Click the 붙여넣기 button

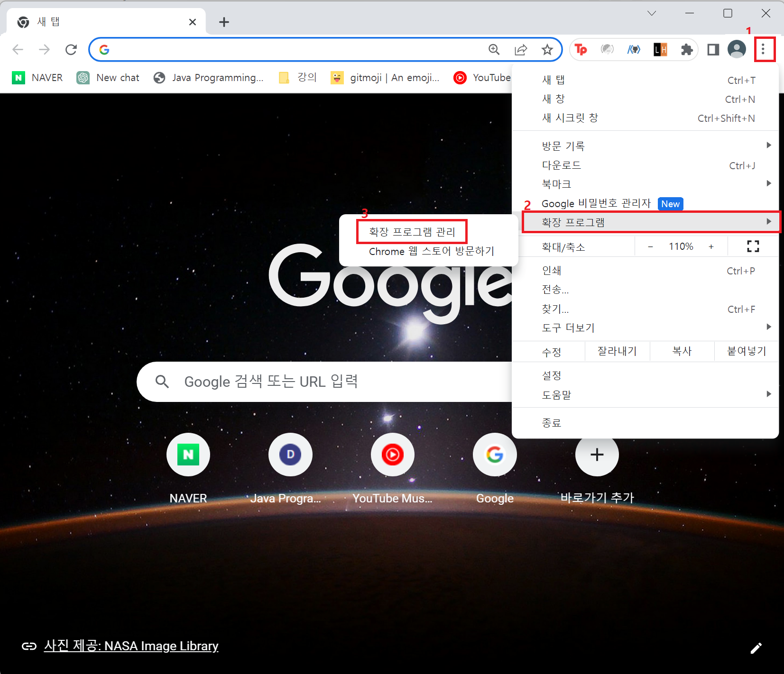pos(747,351)
